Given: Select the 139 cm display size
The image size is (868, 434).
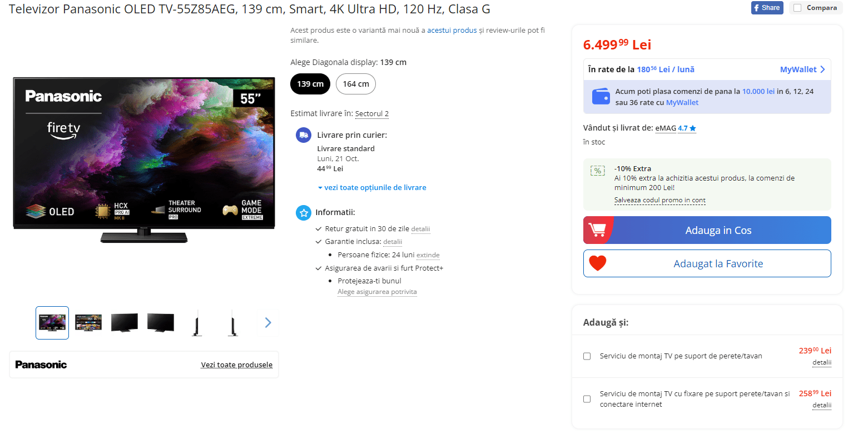Looking at the screenshot, I should 310,84.
